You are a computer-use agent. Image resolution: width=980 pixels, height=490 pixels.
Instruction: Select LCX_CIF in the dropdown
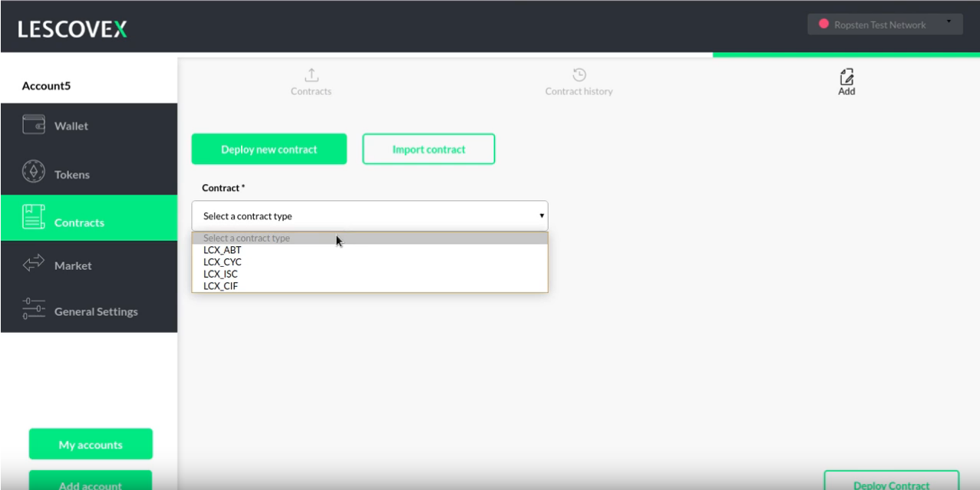pyautogui.click(x=370, y=286)
